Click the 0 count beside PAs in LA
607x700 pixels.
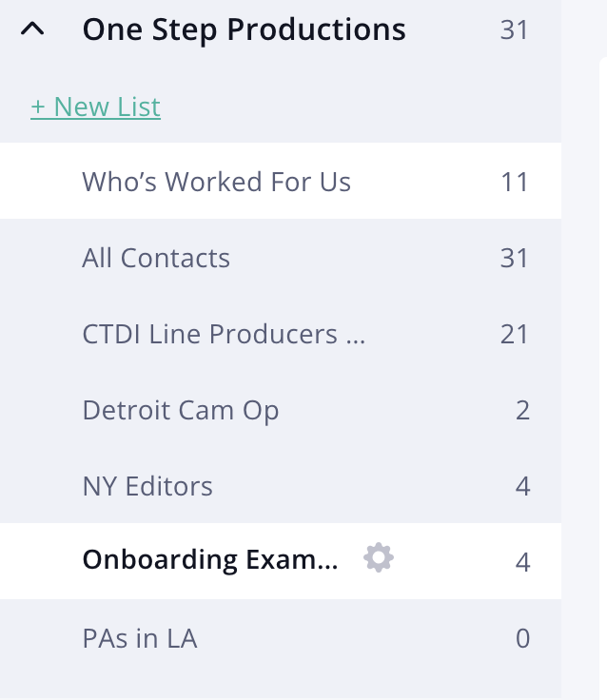point(522,638)
